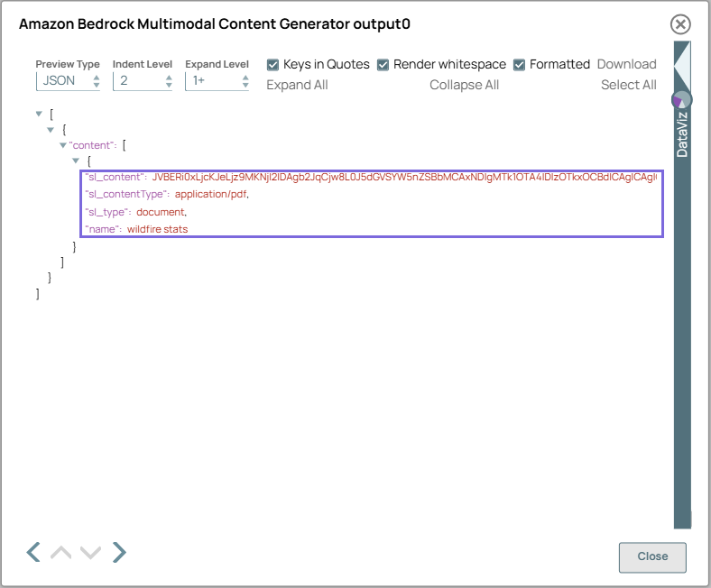Image resolution: width=711 pixels, height=588 pixels.
Task: Click the up chevron navigation arrow
Action: coord(61,553)
